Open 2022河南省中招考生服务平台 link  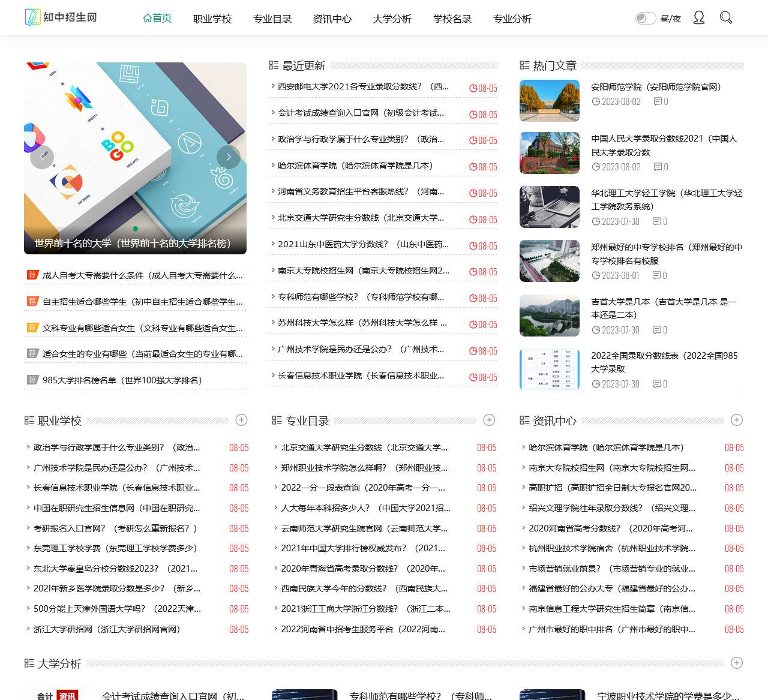click(363, 629)
